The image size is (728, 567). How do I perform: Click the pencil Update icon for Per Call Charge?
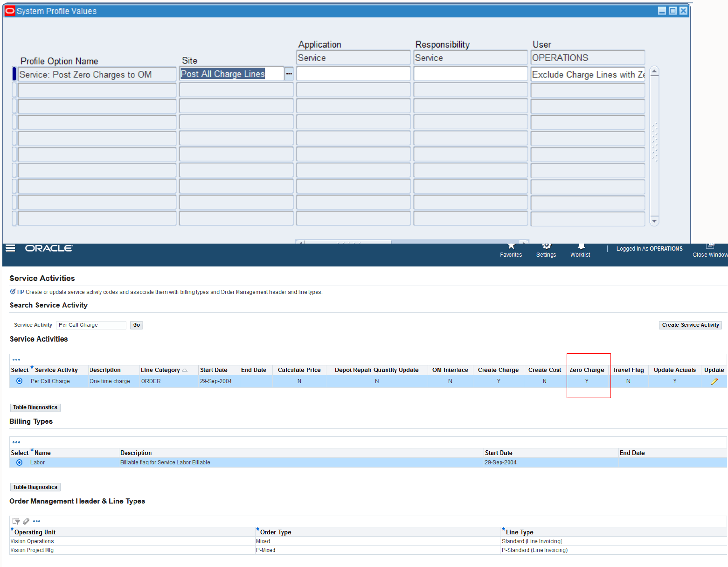(x=714, y=381)
